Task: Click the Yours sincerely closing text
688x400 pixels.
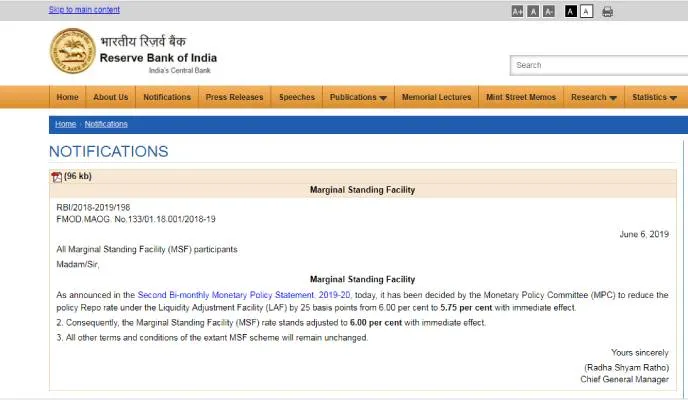Action: pyautogui.click(x=640, y=353)
